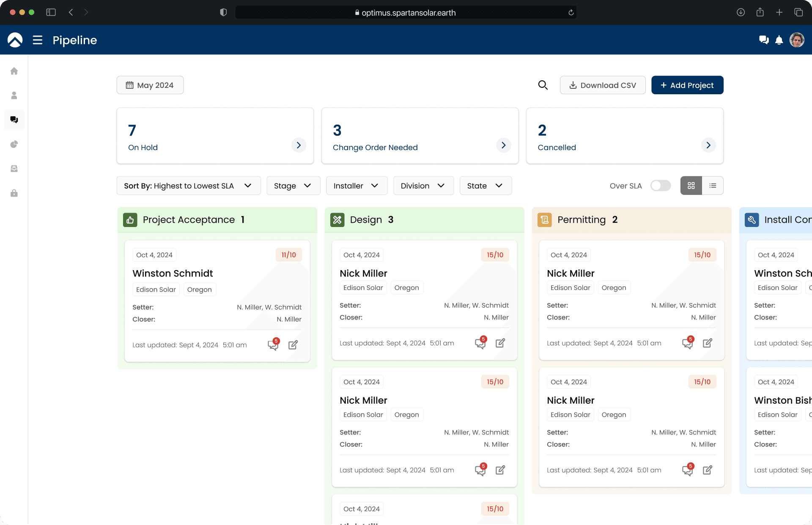Open the pie chart reports sidebar icon

(x=14, y=144)
